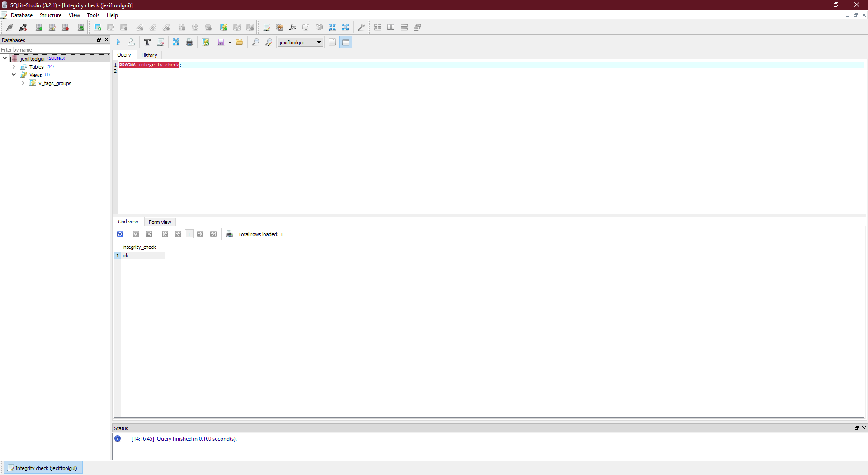
Task: Click the Integrity check task button at the bottom
Action: pos(43,468)
